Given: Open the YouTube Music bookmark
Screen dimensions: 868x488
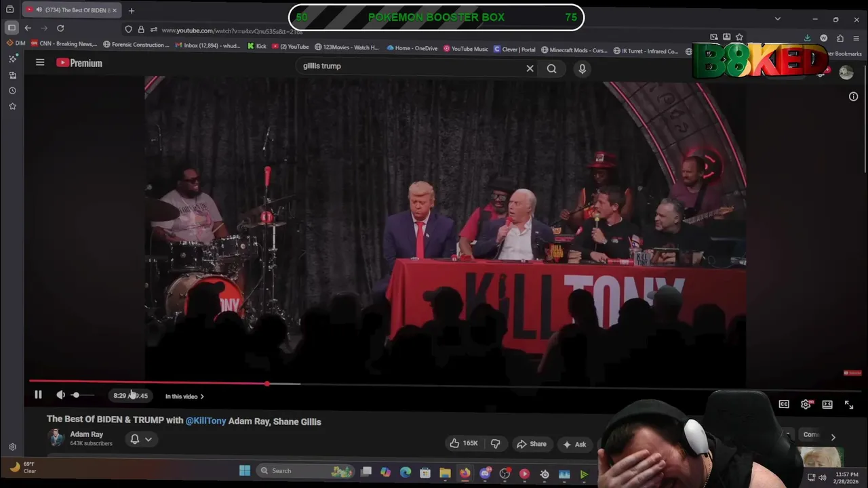Looking at the screenshot, I should point(466,49).
